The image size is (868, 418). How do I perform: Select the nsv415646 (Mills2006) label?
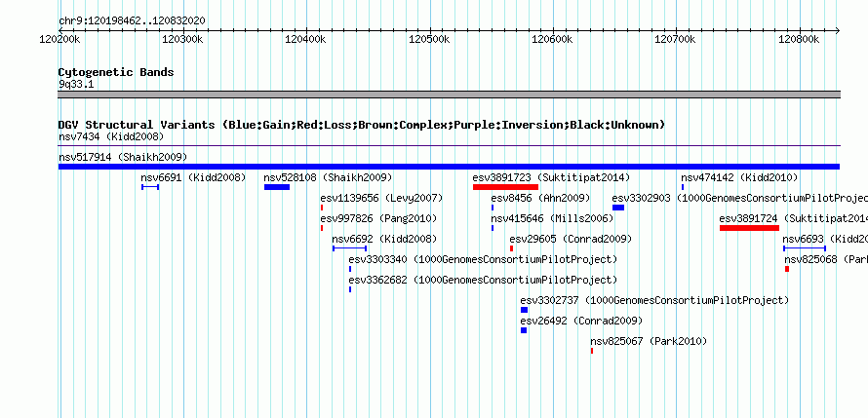click(552, 218)
